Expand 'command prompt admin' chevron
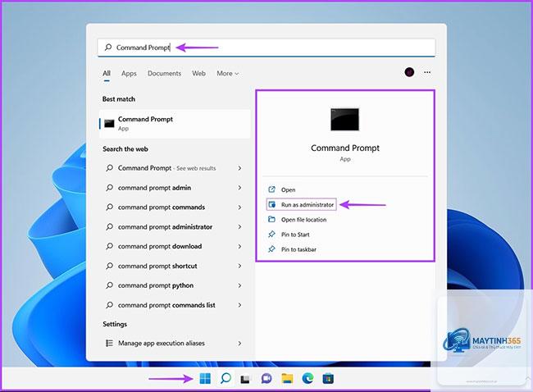The height and width of the screenshot is (392, 533). pos(239,188)
